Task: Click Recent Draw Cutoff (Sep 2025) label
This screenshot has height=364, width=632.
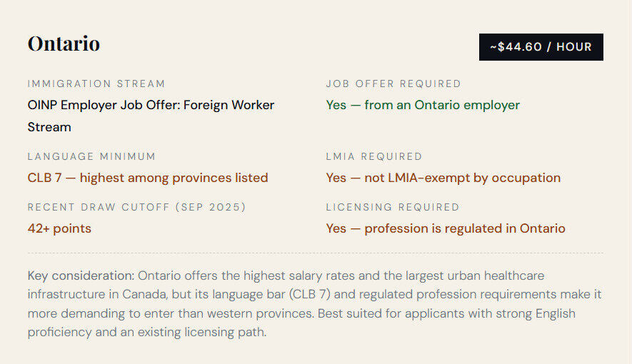Action: pos(136,207)
